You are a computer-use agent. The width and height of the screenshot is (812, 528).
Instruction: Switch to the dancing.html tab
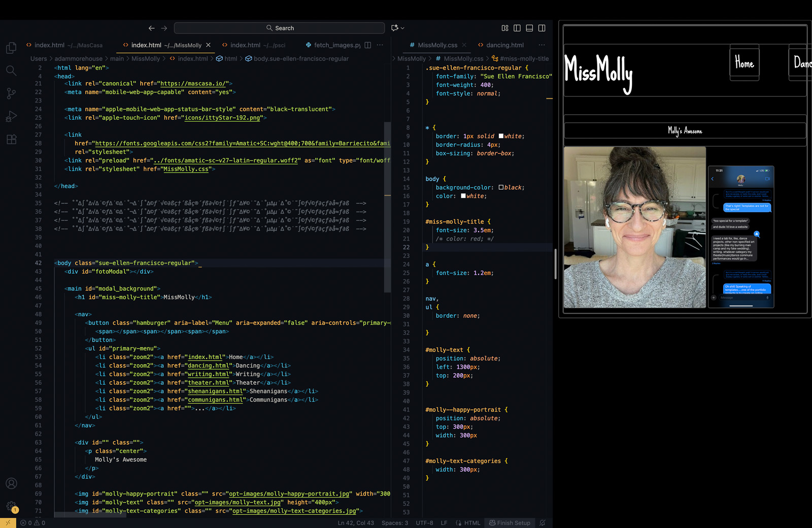504,45
